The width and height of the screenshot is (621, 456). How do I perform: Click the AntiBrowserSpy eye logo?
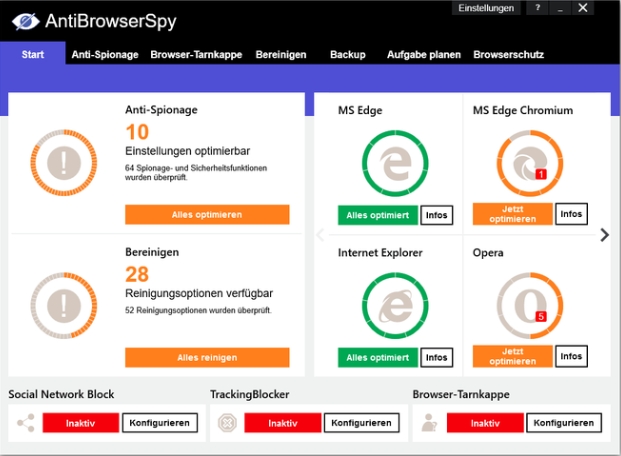coord(26,21)
